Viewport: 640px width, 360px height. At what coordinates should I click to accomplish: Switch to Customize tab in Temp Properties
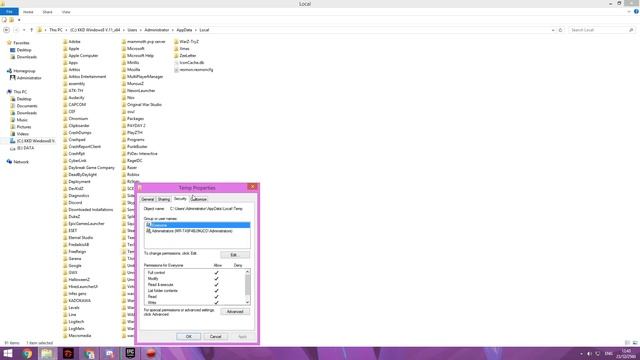click(x=199, y=199)
